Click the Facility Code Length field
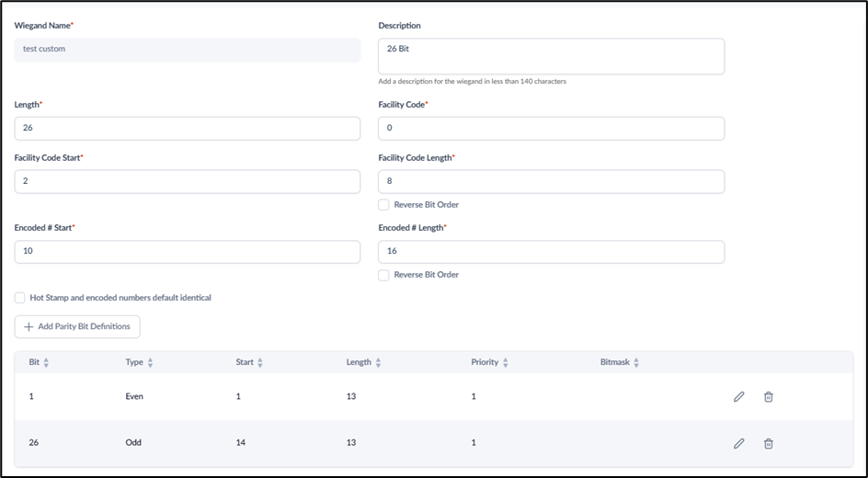Viewport: 868px width, 478px height. (x=551, y=181)
